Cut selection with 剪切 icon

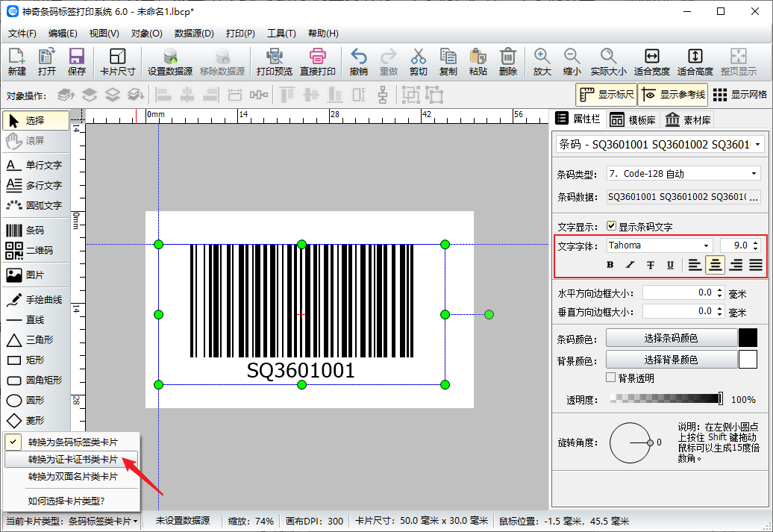418,62
